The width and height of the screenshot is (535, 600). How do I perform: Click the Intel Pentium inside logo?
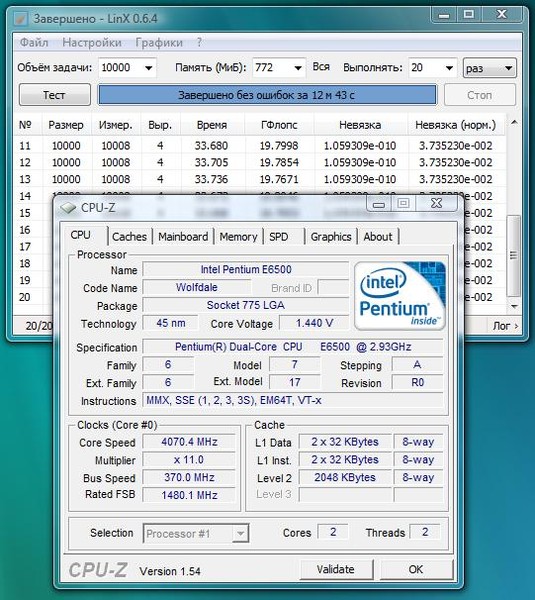tap(400, 296)
